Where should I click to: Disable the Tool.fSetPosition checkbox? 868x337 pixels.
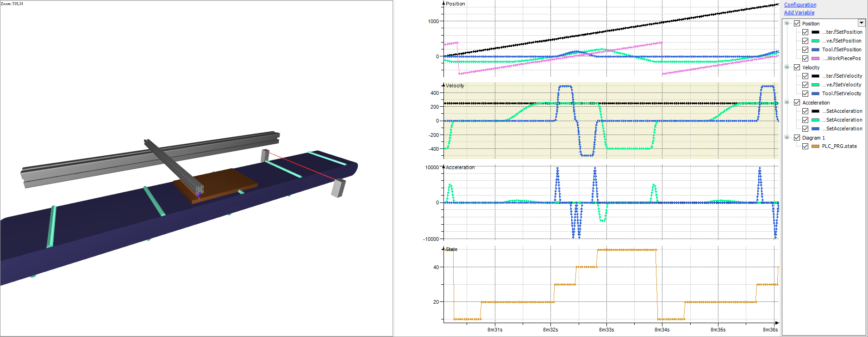coord(805,49)
